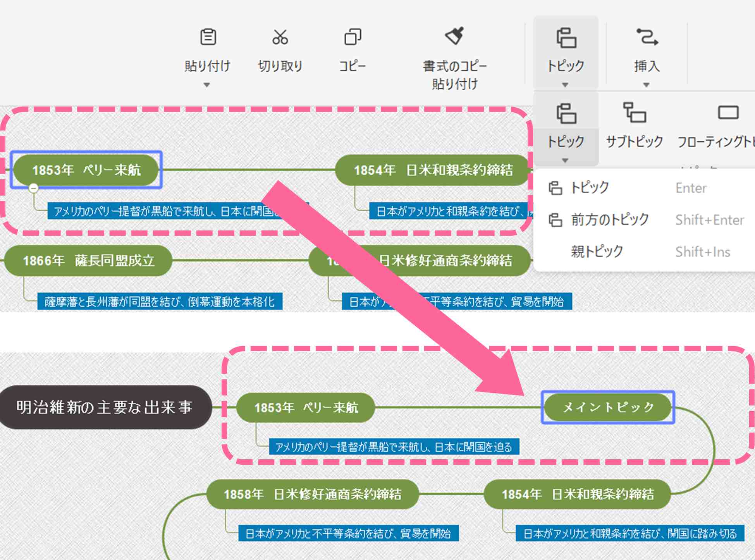Click subtopic 薩摩藩と長州藩が同盟を結び、倒幕運動を本格化
Screen dimensions: 755x560
(x=160, y=301)
